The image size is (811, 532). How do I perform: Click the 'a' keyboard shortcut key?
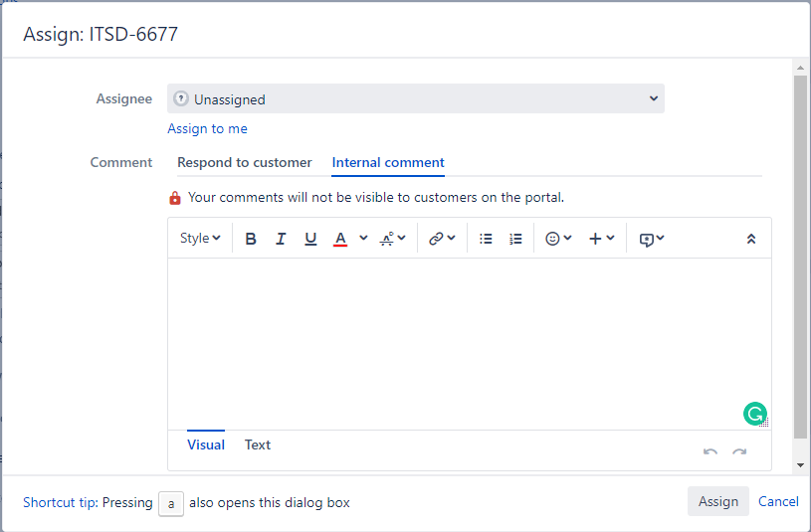coord(171,503)
